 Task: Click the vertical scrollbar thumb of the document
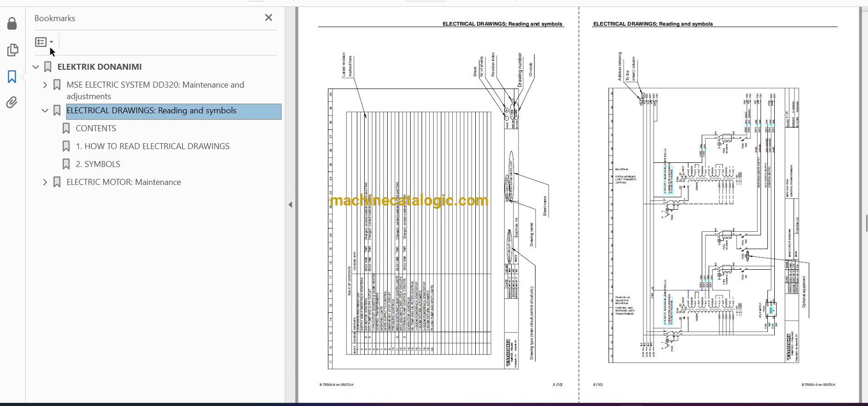[x=866, y=223]
